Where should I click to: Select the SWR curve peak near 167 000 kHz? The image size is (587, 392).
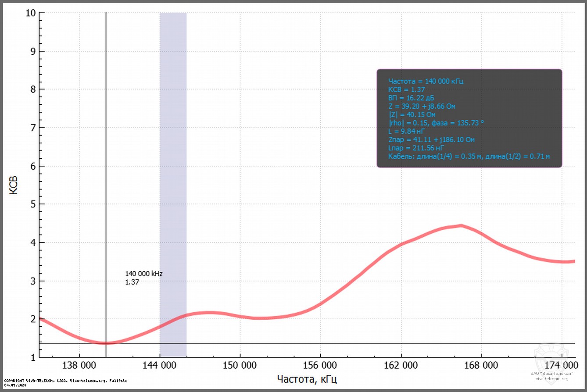pos(461,226)
